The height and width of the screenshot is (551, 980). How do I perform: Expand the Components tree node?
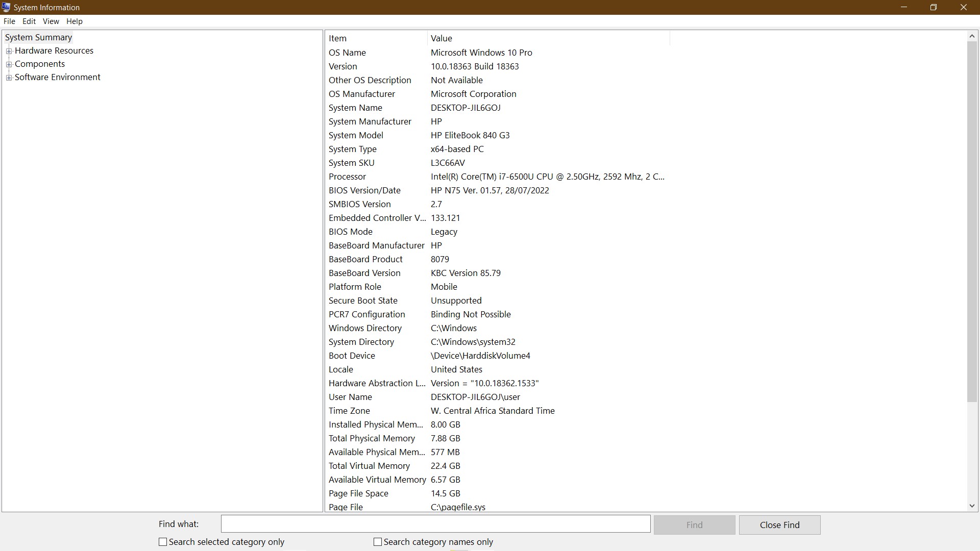click(9, 64)
